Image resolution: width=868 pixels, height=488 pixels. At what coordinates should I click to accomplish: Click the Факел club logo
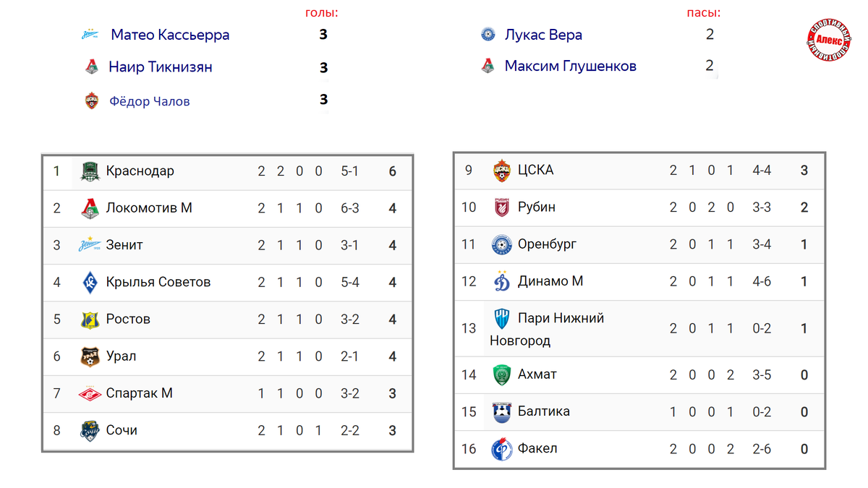point(502,449)
